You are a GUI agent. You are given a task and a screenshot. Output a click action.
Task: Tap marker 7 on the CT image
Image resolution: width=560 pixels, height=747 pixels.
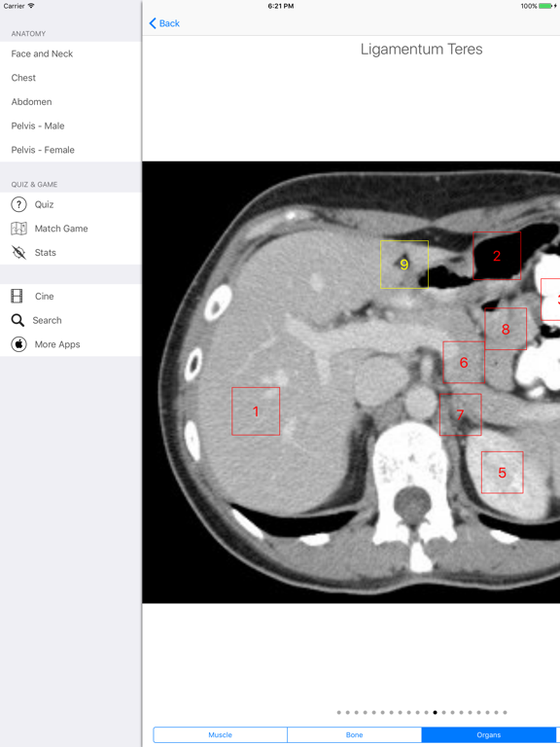(x=461, y=414)
